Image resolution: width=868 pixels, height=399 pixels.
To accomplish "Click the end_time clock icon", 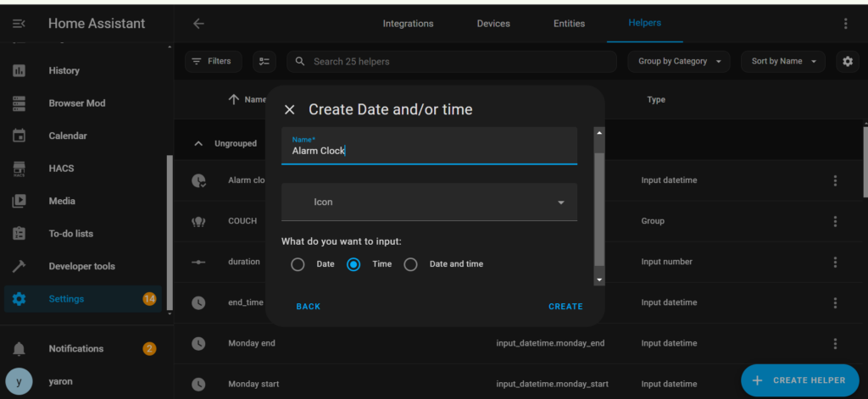I will 198,302.
